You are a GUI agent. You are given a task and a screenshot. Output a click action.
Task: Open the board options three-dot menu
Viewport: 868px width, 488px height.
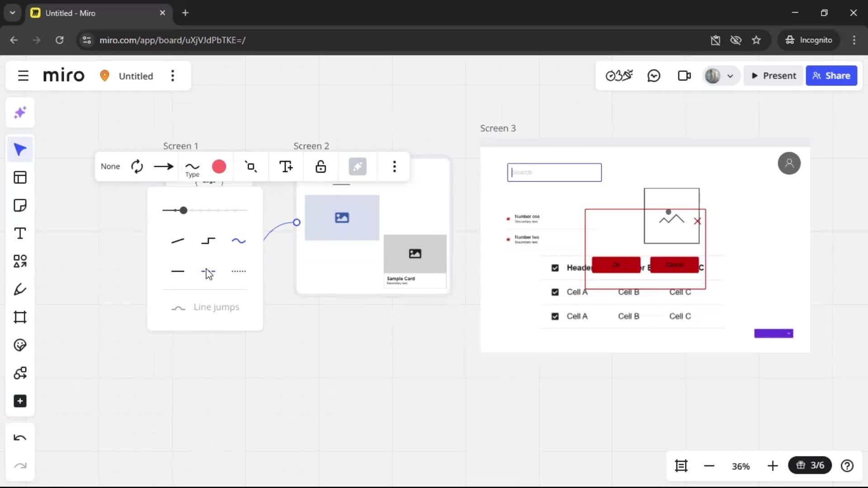click(x=172, y=75)
